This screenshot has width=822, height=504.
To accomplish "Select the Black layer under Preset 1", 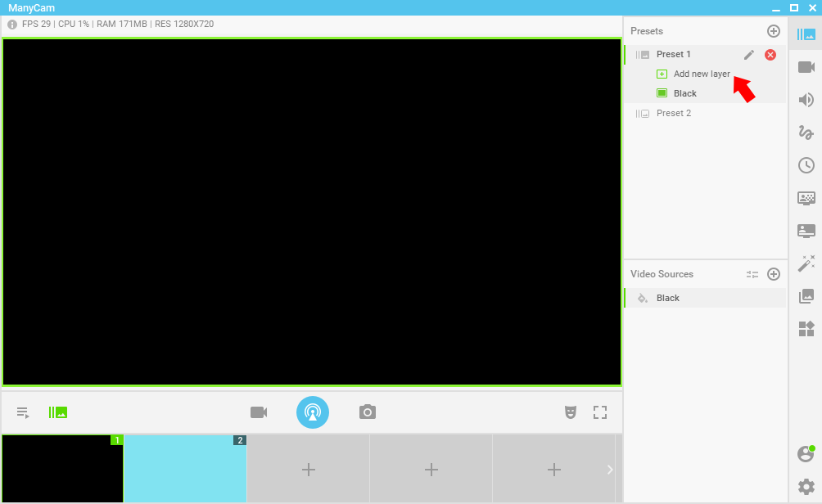I will click(684, 93).
